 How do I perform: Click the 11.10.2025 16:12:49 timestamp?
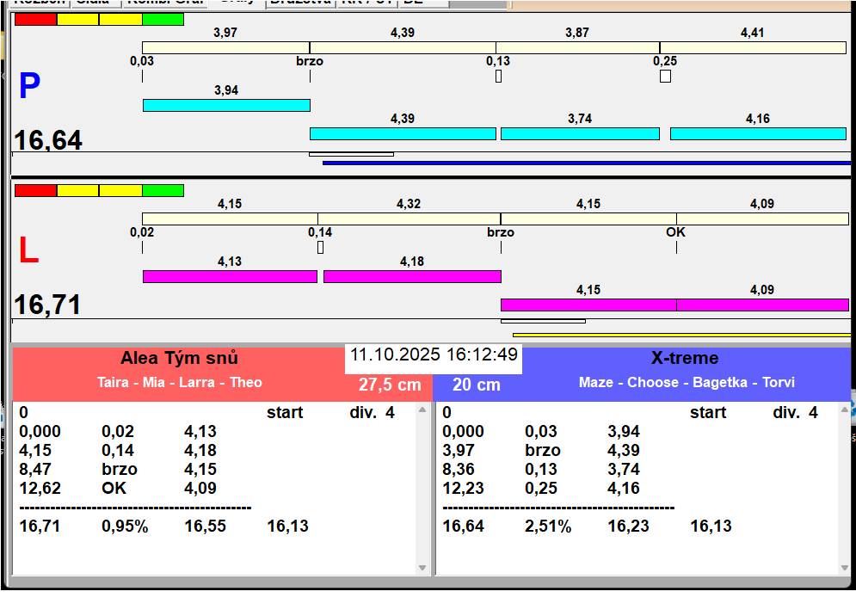tap(434, 355)
